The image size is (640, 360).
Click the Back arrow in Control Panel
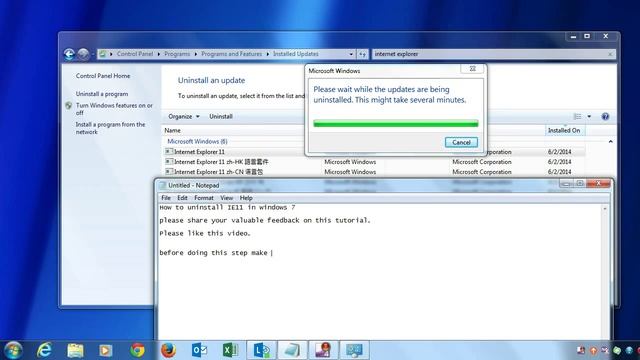(x=69, y=54)
